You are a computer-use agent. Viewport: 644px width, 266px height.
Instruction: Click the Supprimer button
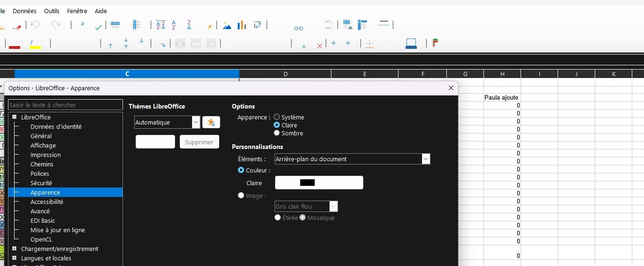199,142
